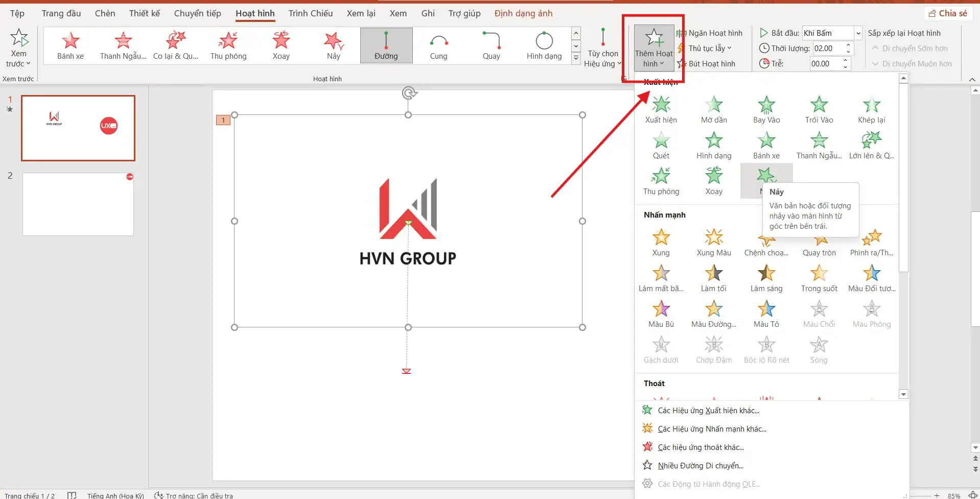This screenshot has height=499, width=980.
Task: Select the Bánh xe animation in the ribbon gallery
Action: 71,45
